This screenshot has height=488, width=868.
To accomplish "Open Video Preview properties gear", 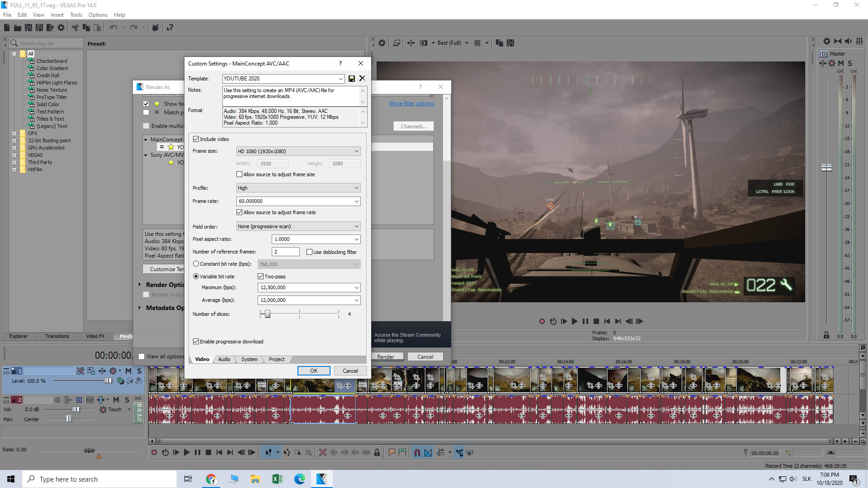I will click(x=382, y=43).
